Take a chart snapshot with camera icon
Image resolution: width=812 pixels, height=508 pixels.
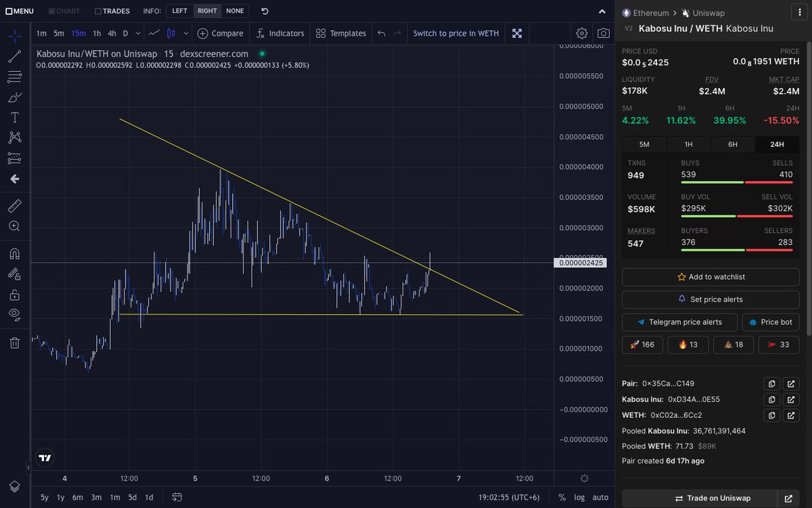pyautogui.click(x=603, y=33)
